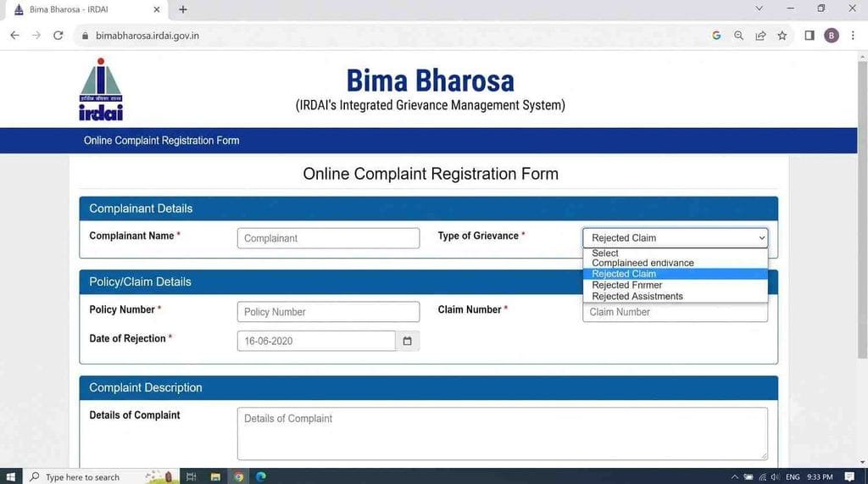The width and height of the screenshot is (868, 484).
Task: Share this page via share icon
Action: tap(760, 36)
